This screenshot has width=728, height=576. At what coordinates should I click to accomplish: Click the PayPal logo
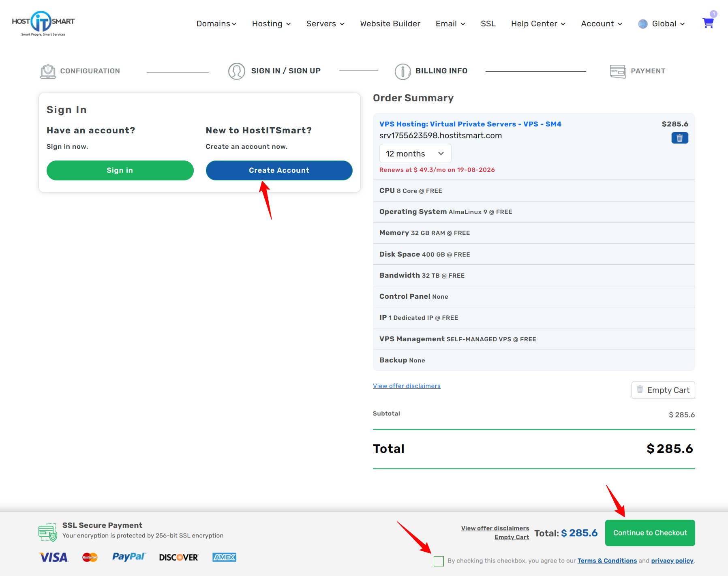tap(128, 557)
